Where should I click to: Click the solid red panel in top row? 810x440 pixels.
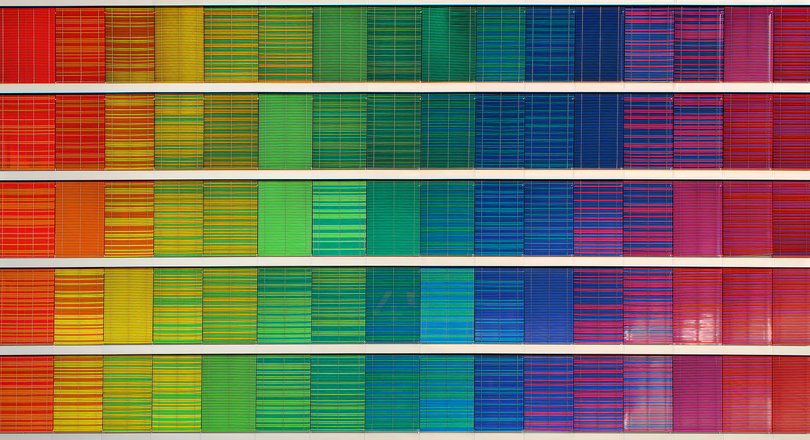27,45
